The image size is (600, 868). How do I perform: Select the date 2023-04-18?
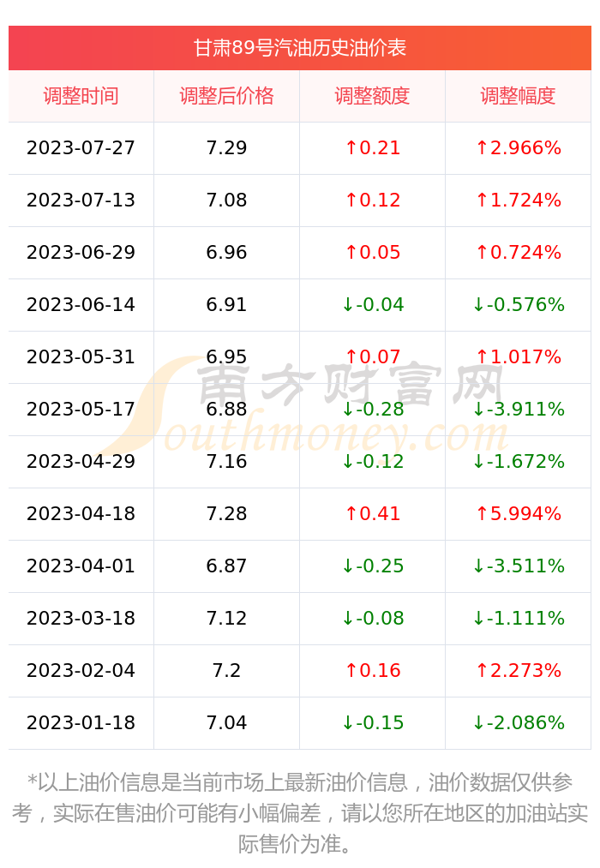81,514
